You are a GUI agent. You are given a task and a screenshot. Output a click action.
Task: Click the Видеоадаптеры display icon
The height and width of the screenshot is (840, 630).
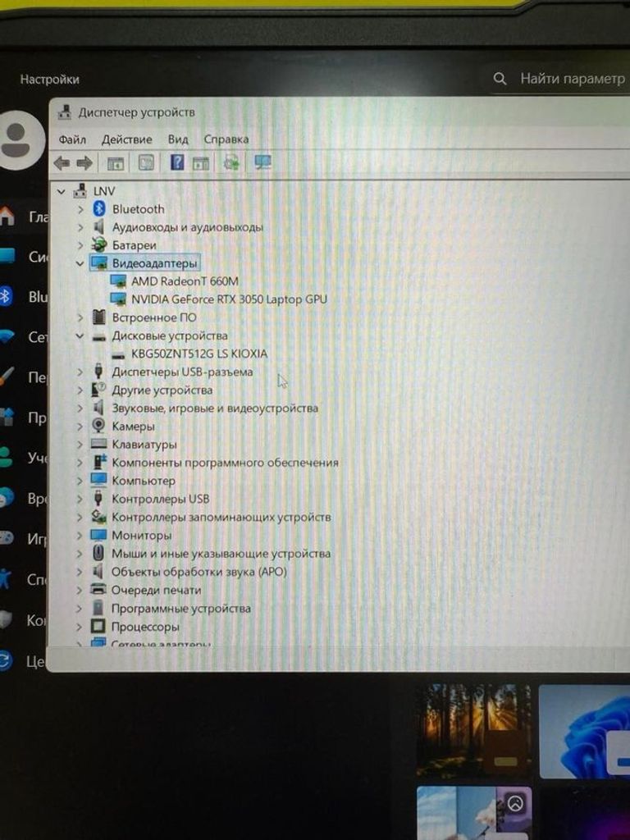click(98, 263)
